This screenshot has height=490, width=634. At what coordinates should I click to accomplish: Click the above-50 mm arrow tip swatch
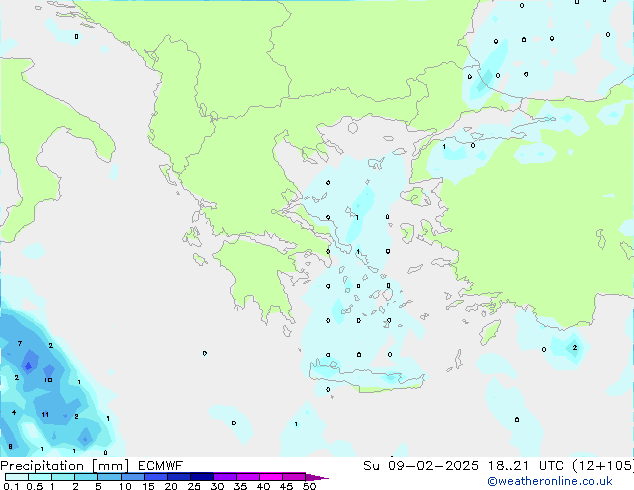tap(317, 477)
